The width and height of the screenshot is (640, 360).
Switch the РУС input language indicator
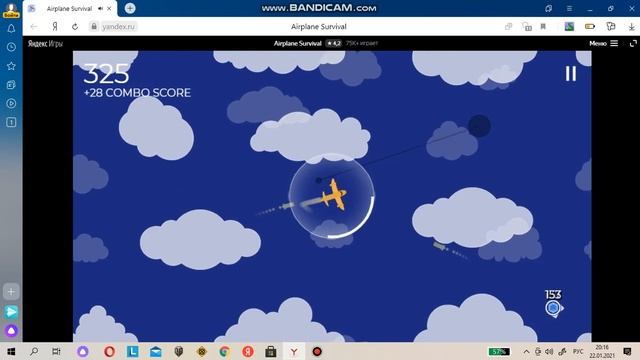click(578, 351)
